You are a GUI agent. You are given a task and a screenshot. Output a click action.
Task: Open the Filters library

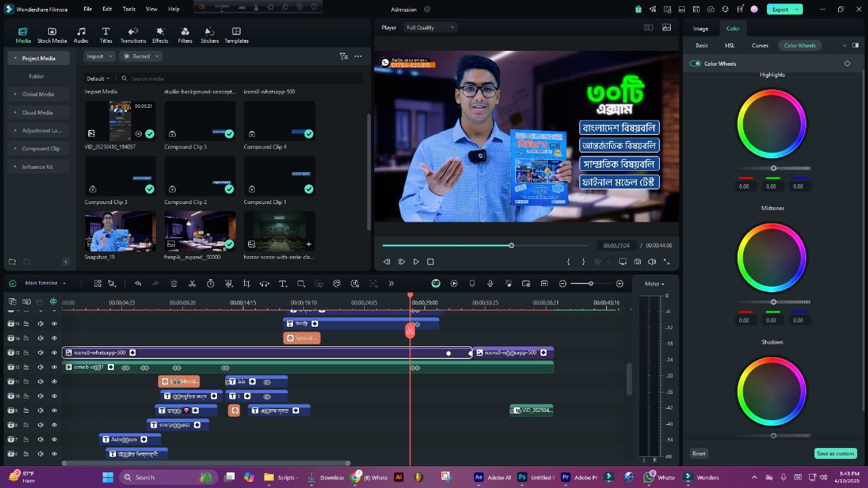[x=184, y=35]
